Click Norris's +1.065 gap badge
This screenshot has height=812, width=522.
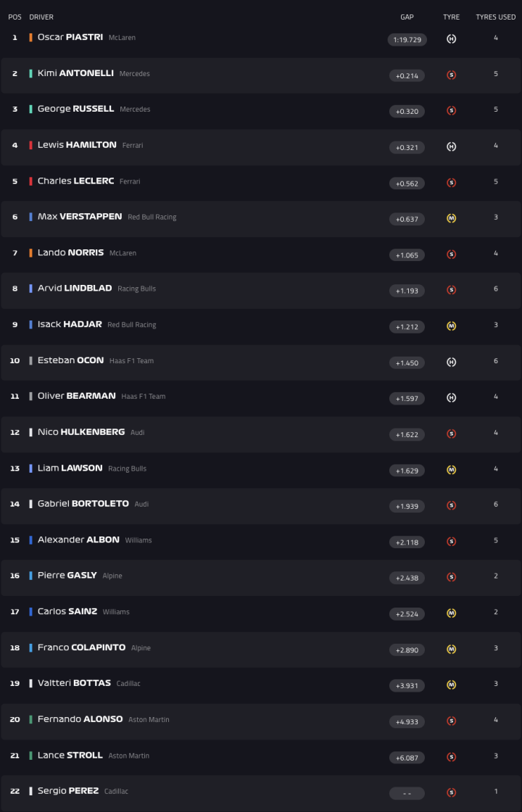tap(407, 254)
